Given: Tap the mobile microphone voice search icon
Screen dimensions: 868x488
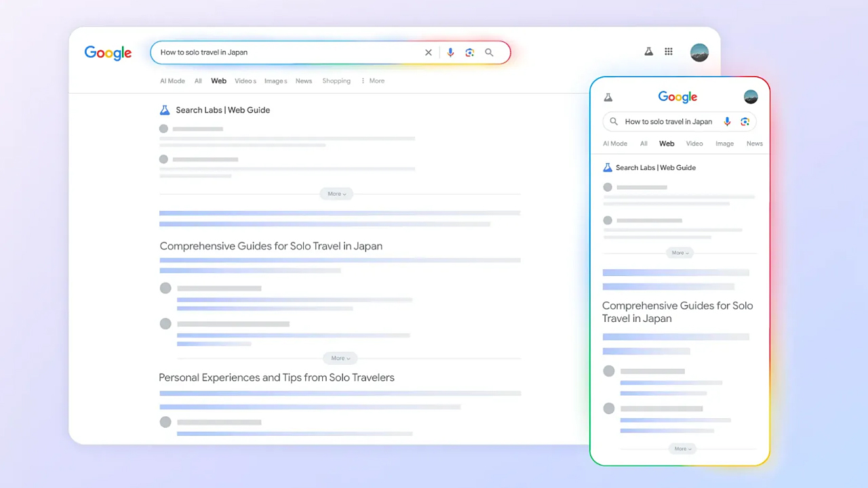Looking at the screenshot, I should 727,121.
